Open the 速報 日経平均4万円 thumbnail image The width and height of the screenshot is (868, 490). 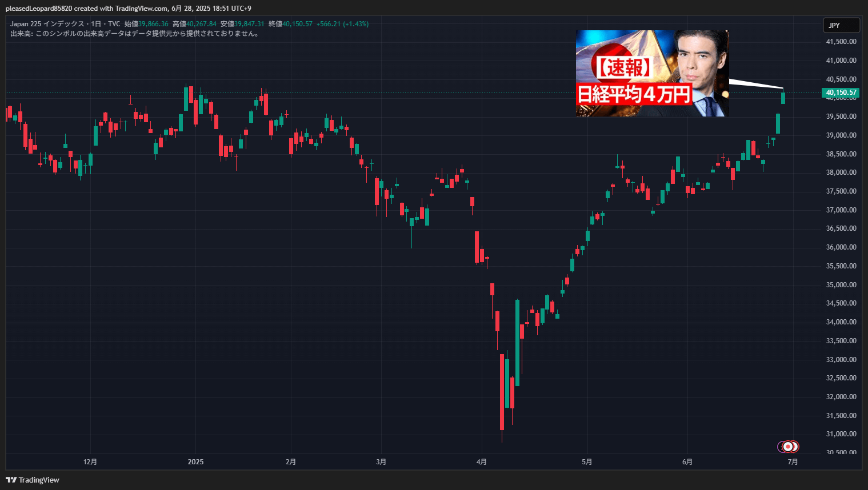(652, 73)
